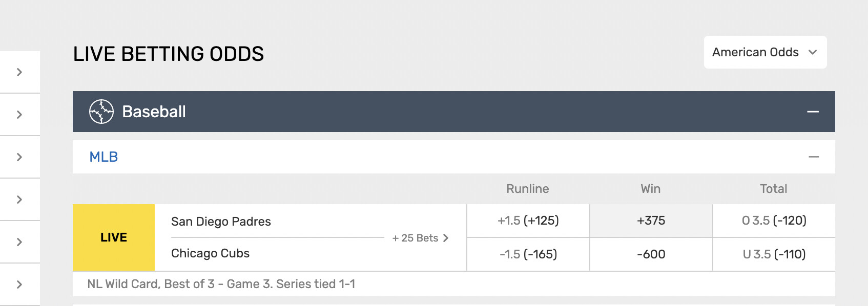Open the San Diego Padres team name
868x306 pixels.
click(221, 222)
